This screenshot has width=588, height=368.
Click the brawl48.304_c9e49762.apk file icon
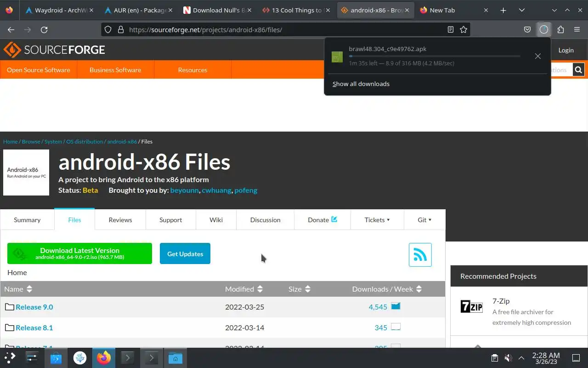click(337, 57)
